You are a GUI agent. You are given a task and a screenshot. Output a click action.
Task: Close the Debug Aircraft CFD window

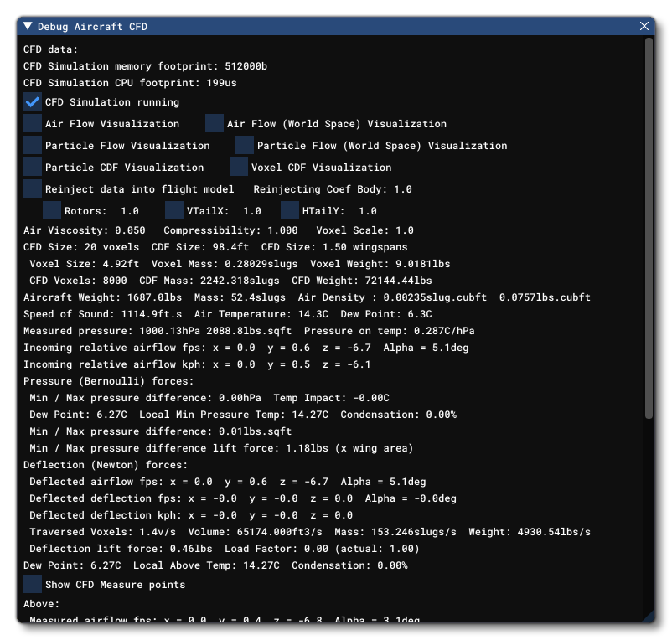click(x=644, y=27)
